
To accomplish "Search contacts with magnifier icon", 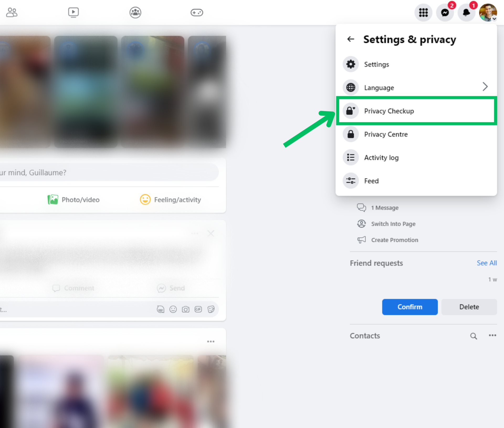I will coord(473,336).
